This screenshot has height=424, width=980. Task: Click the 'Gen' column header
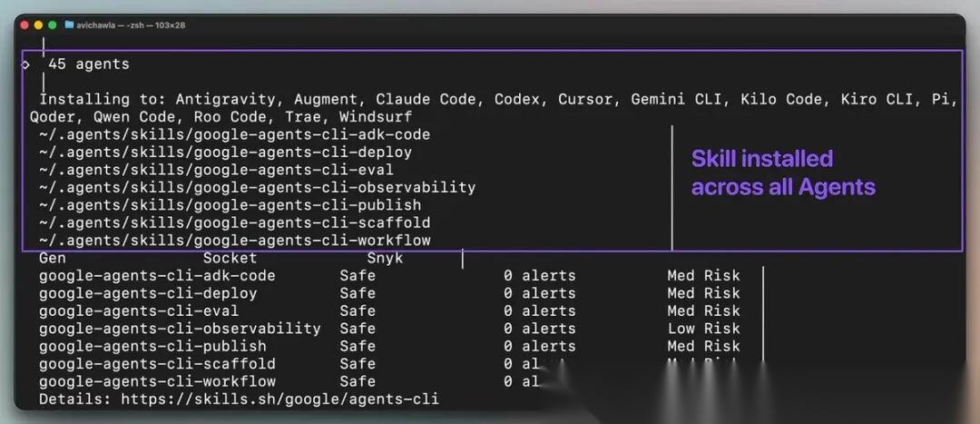(x=53, y=258)
